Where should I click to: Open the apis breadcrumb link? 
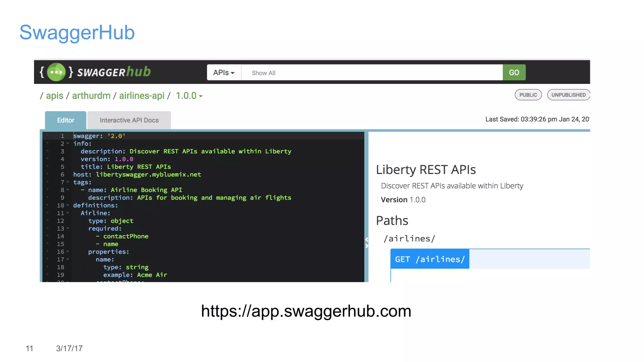(55, 96)
